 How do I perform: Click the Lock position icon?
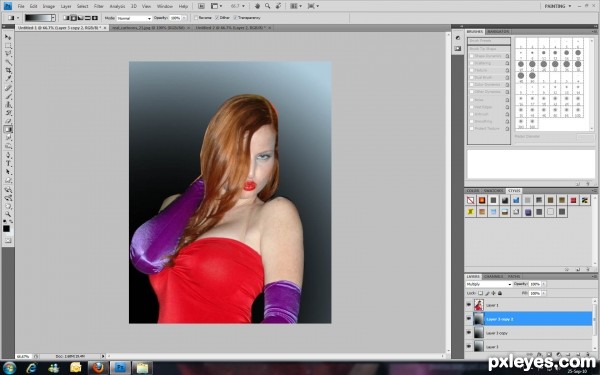[494, 293]
